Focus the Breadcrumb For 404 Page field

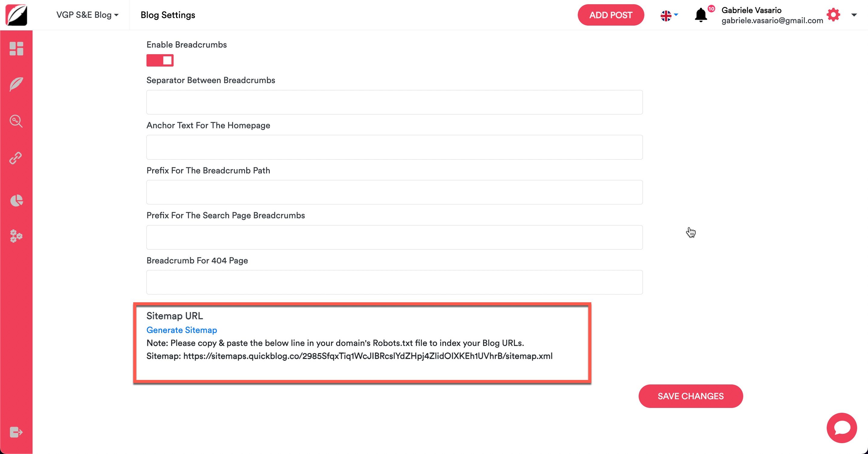pos(394,282)
